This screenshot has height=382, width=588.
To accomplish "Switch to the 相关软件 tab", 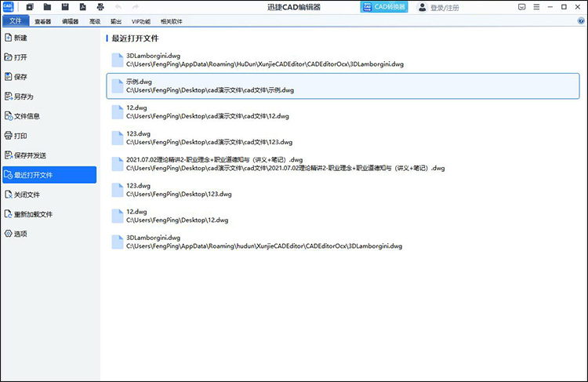I will [x=172, y=21].
